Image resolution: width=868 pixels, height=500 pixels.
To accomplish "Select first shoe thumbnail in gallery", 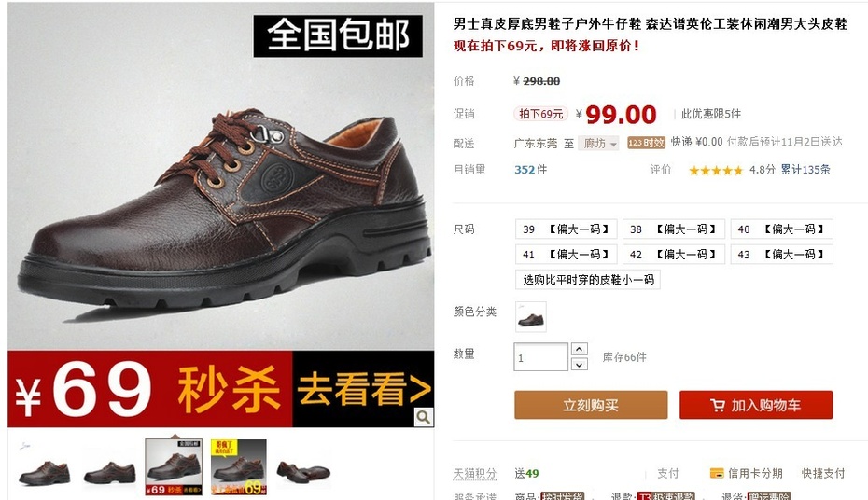I will click(x=44, y=467).
